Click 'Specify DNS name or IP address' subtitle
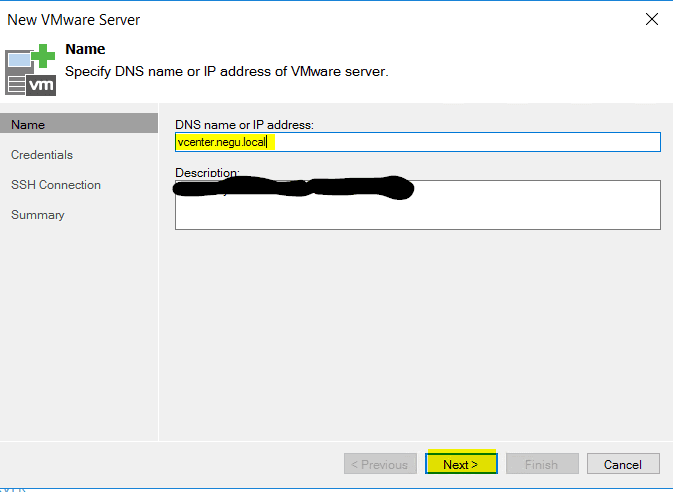The width and height of the screenshot is (673, 492). click(227, 71)
